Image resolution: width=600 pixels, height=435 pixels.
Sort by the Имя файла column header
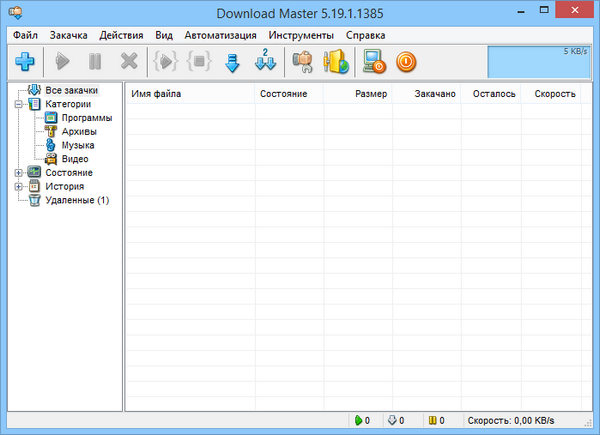(x=157, y=94)
